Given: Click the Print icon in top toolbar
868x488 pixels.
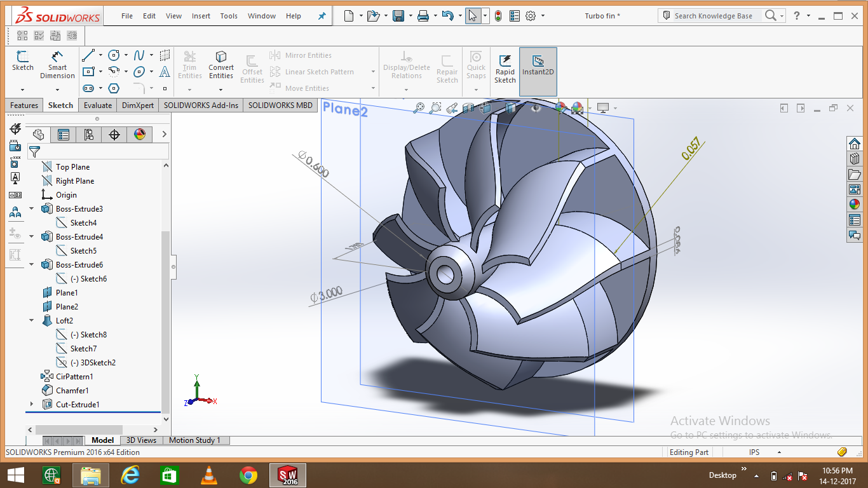Looking at the screenshot, I should pyautogui.click(x=423, y=16).
